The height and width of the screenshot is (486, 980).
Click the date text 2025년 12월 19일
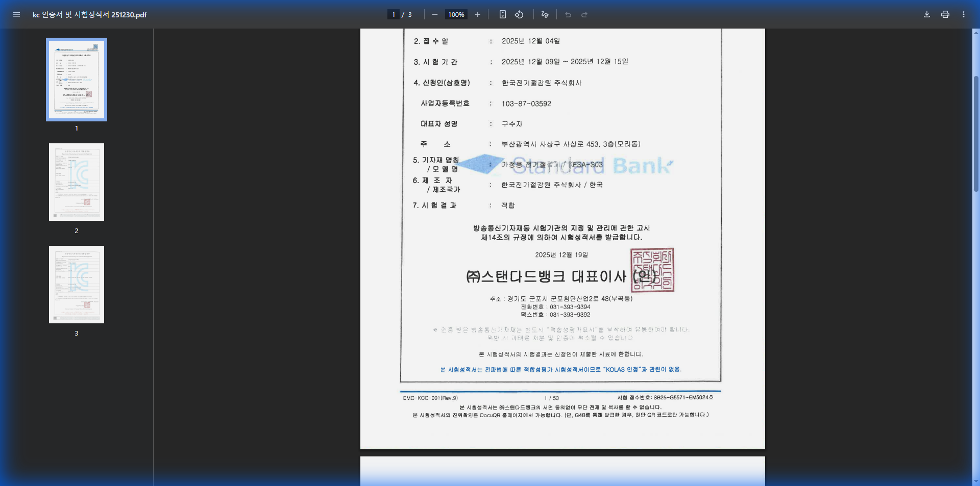pos(561,254)
